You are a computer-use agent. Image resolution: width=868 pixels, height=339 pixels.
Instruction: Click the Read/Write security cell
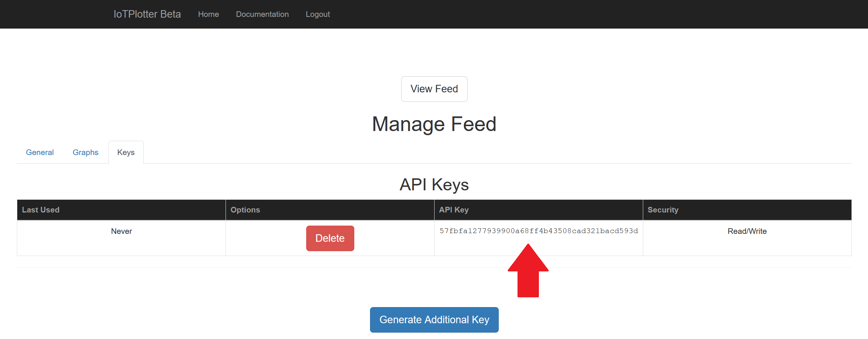747,231
